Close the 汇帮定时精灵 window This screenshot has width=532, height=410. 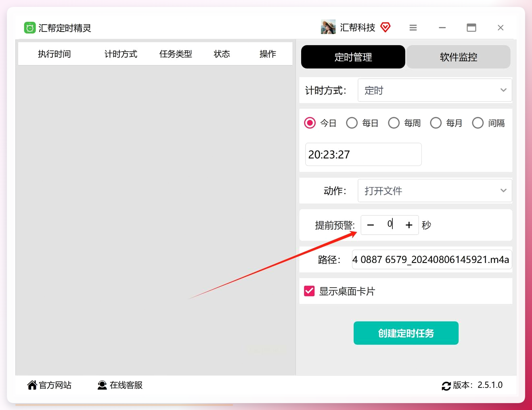[x=501, y=27]
